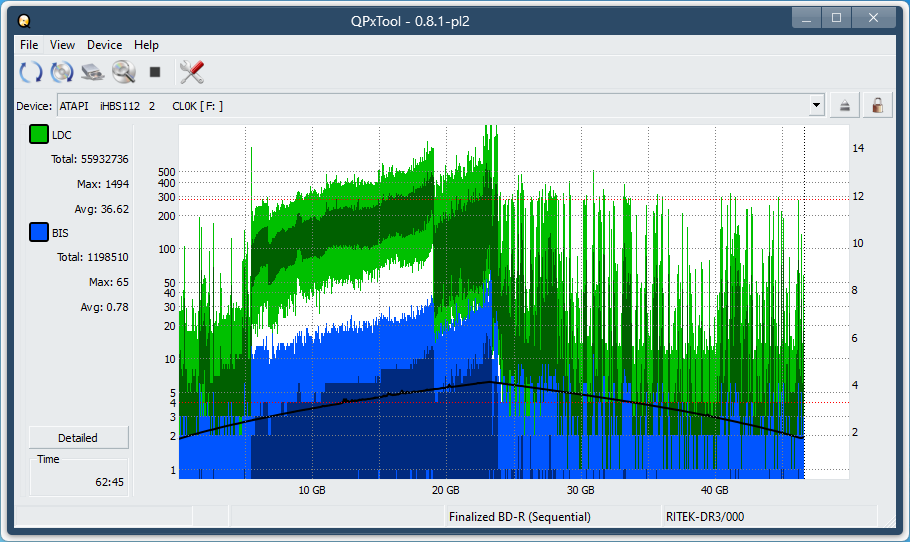
Task: Click the QPxTool app icon in title bar
Action: tap(24, 21)
